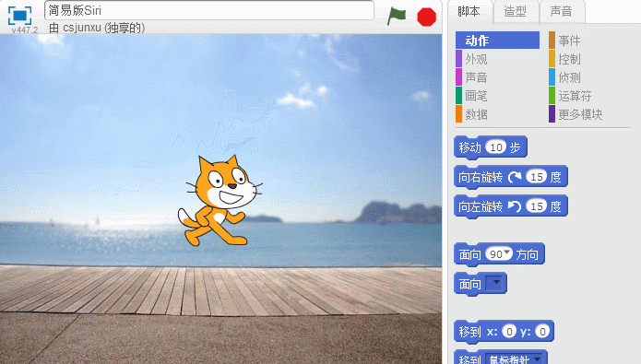The image size is (641, 364).
Task: Select the 动作 block category
Action: (x=497, y=41)
